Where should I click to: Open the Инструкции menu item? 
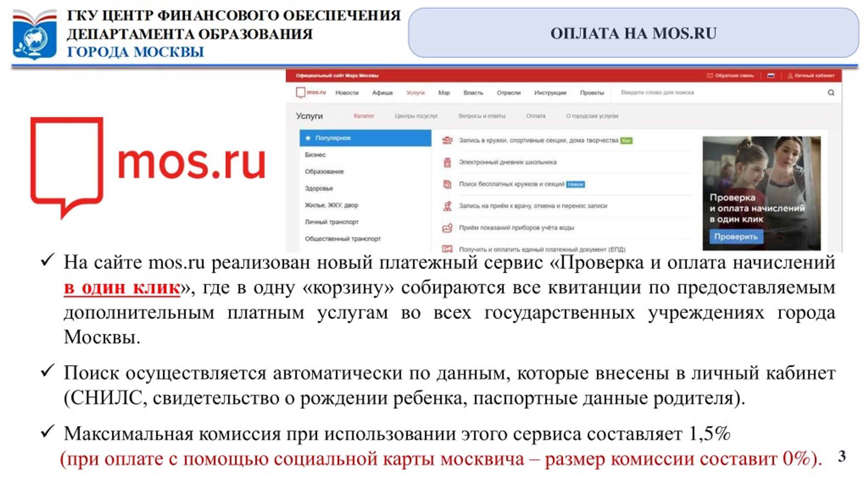[x=550, y=93]
